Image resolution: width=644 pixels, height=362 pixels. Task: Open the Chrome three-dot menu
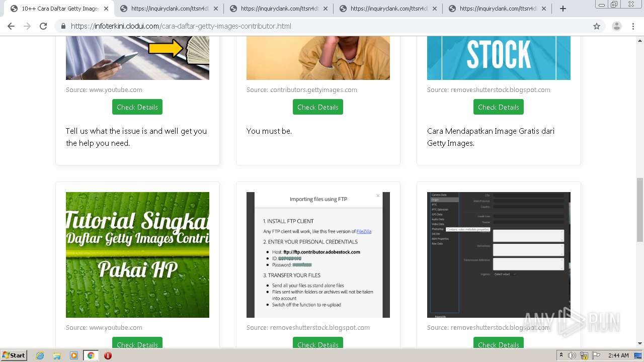633,26
